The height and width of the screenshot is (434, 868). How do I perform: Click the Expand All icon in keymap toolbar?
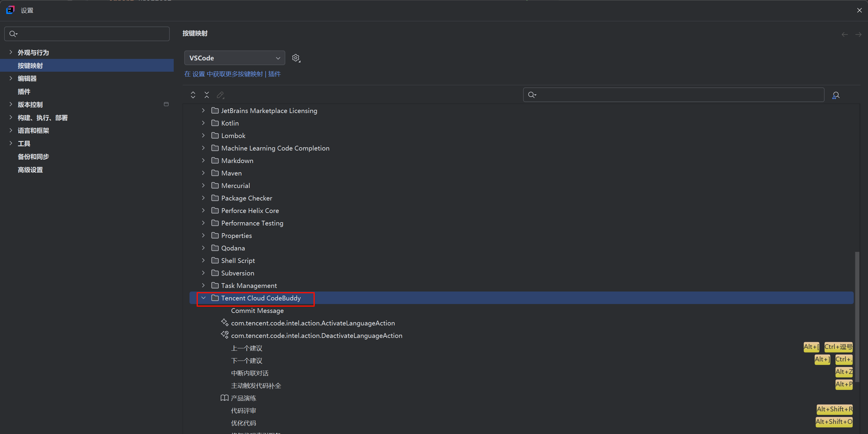pos(193,95)
